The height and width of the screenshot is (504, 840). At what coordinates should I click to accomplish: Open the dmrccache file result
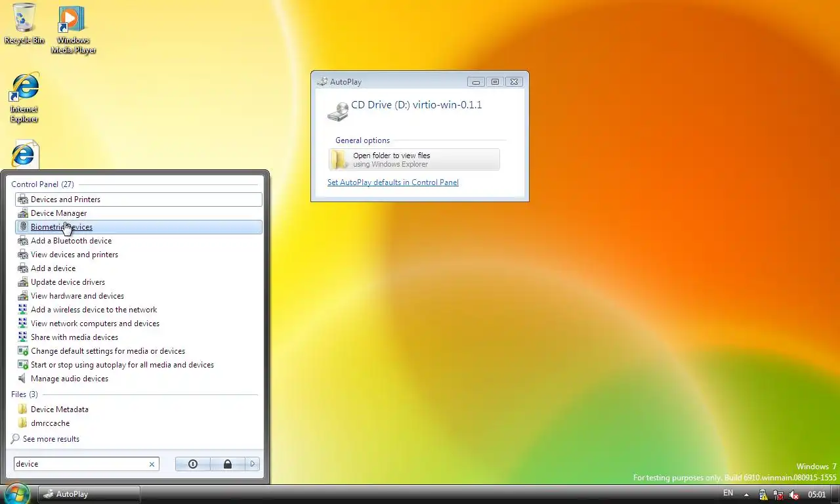138,423
